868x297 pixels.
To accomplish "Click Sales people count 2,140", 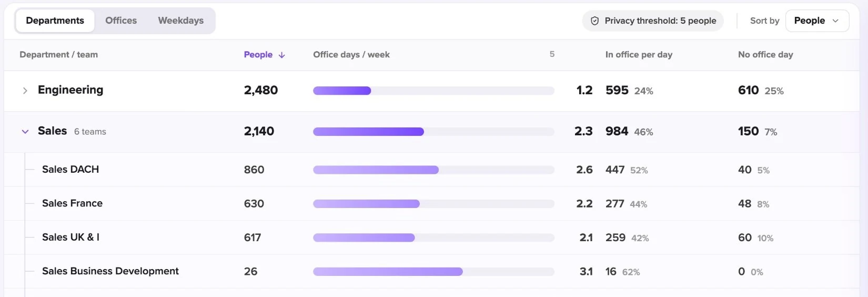I will (259, 131).
